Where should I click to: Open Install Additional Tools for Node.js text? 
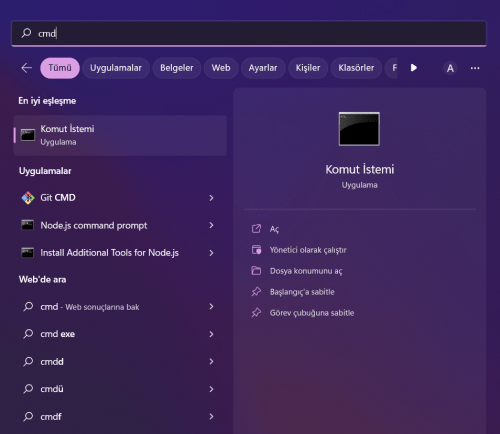click(110, 253)
